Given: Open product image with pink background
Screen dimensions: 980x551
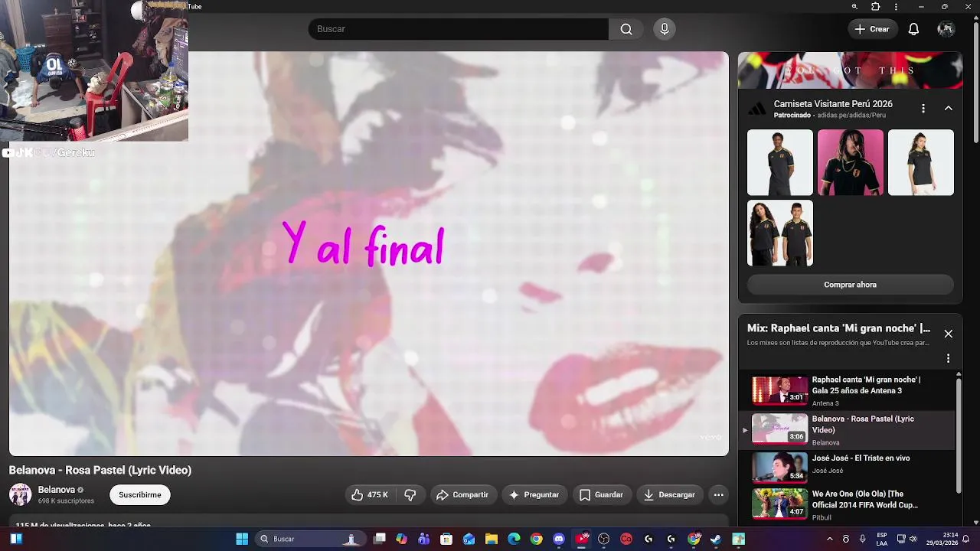Looking at the screenshot, I should pyautogui.click(x=851, y=162).
